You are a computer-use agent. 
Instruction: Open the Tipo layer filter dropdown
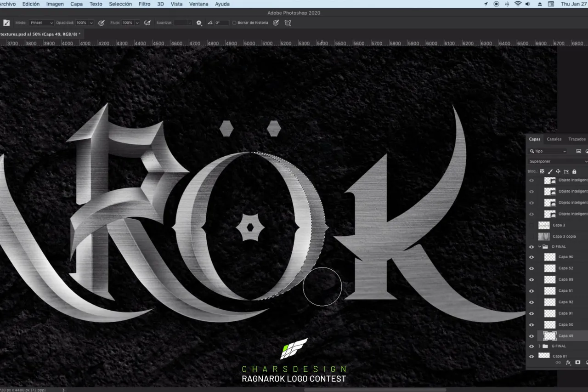click(548, 151)
